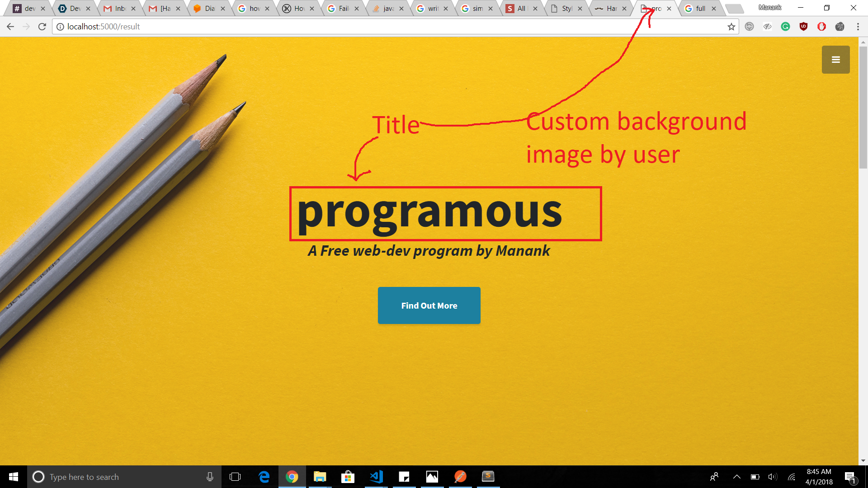Open the volume control in tray
868x488 pixels.
pos(772,477)
